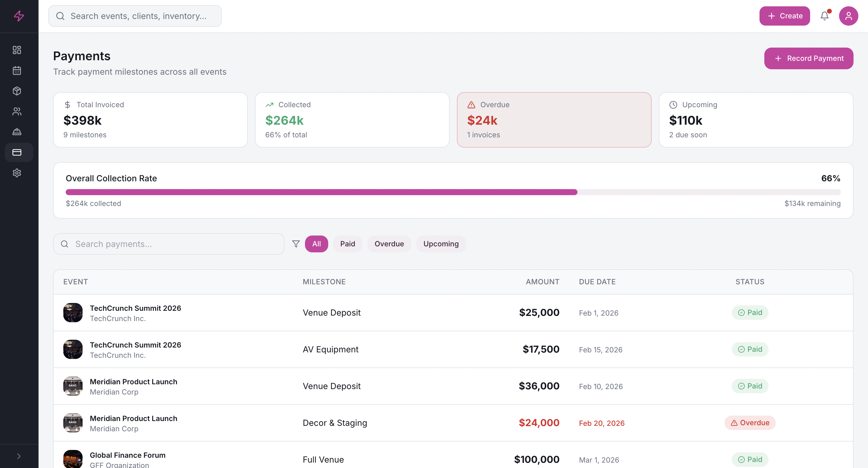Open notifications via the bell icon
868x468 pixels.
(825, 16)
